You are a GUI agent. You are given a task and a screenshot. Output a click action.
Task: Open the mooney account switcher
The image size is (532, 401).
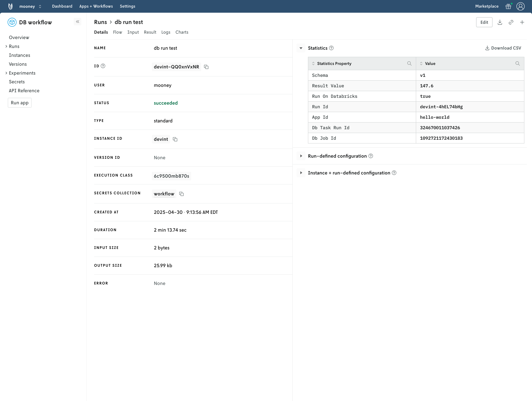click(x=30, y=6)
